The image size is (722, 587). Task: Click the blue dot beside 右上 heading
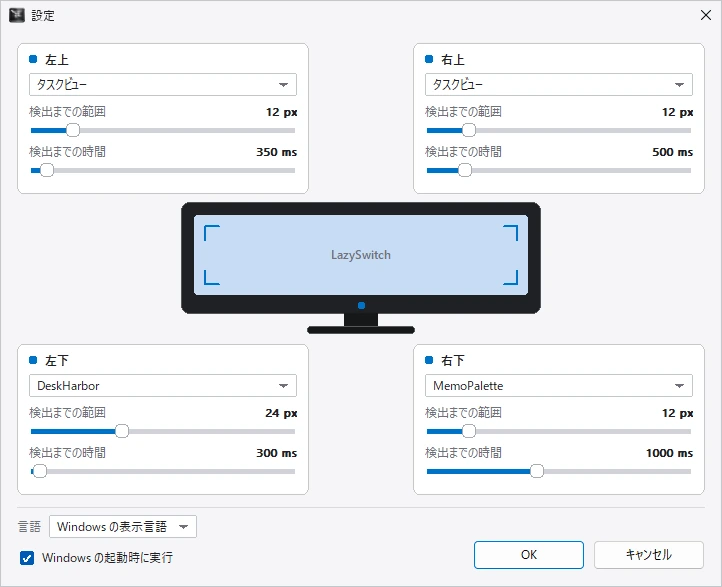(429, 59)
